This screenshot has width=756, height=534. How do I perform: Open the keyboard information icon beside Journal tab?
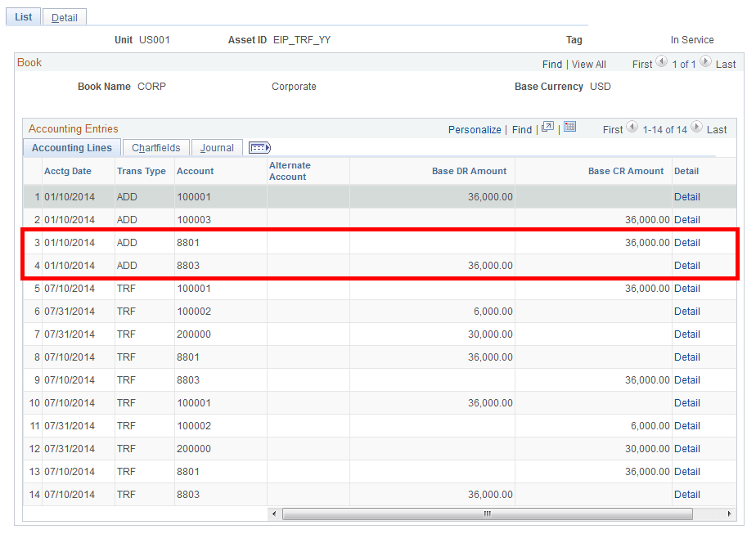click(259, 148)
